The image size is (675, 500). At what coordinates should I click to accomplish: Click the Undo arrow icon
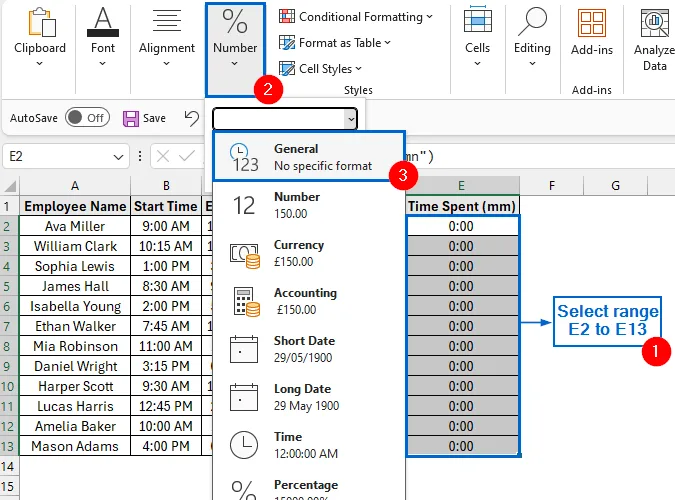coord(192,118)
